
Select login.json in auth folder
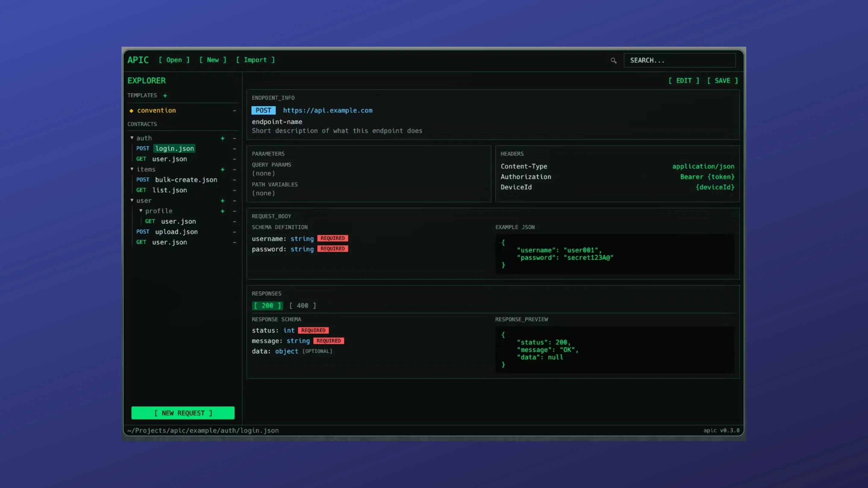(175, 149)
